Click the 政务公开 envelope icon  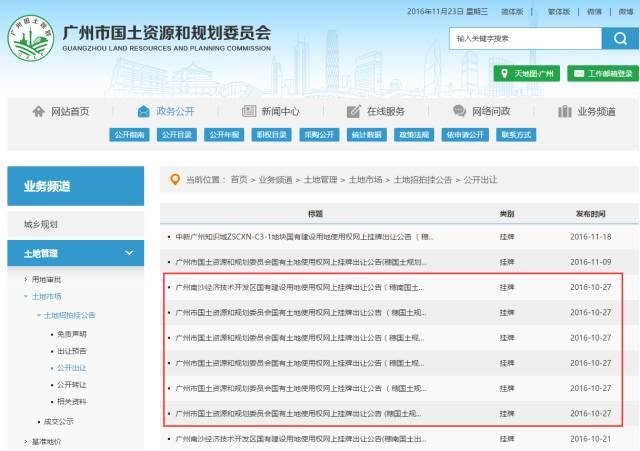(x=144, y=111)
